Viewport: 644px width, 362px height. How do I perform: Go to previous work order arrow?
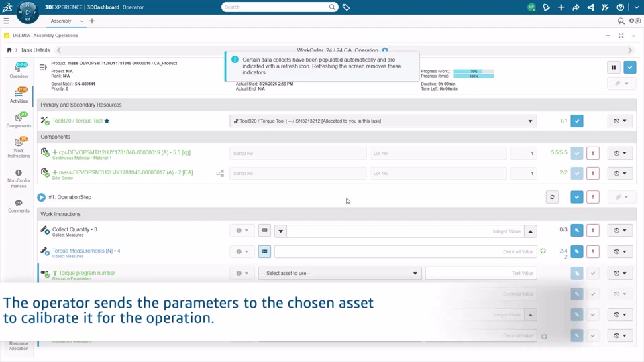point(59,50)
